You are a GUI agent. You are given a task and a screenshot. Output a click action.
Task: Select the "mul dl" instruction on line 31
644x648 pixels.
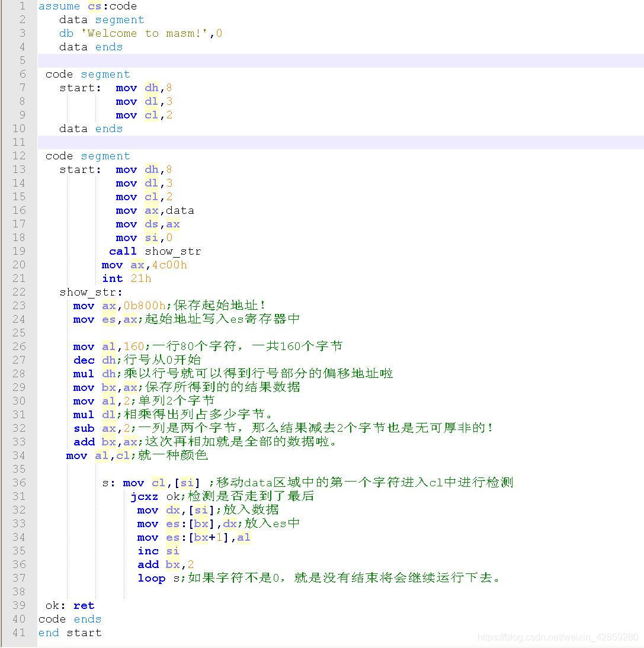coord(94,415)
